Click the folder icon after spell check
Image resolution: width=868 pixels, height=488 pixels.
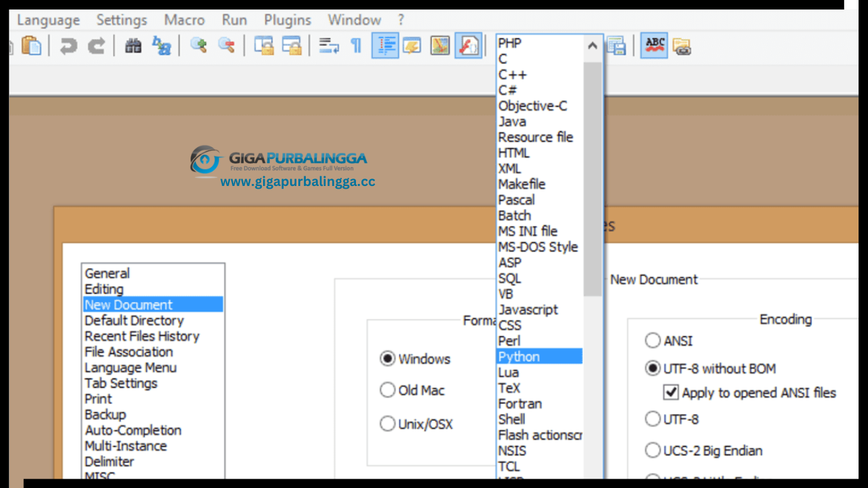682,46
